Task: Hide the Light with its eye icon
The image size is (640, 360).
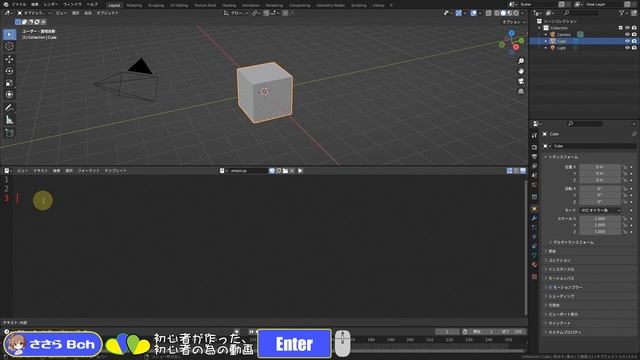Action: 627,48
